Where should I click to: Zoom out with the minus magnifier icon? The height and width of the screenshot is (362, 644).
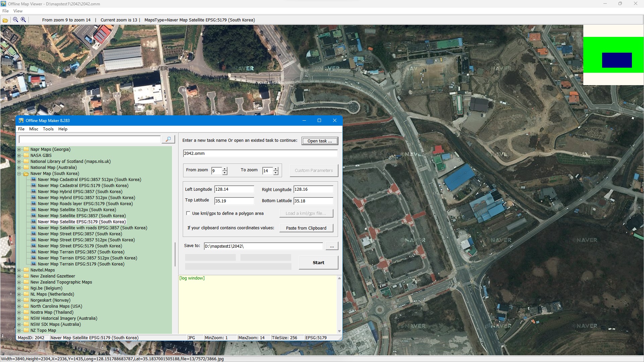[15, 20]
